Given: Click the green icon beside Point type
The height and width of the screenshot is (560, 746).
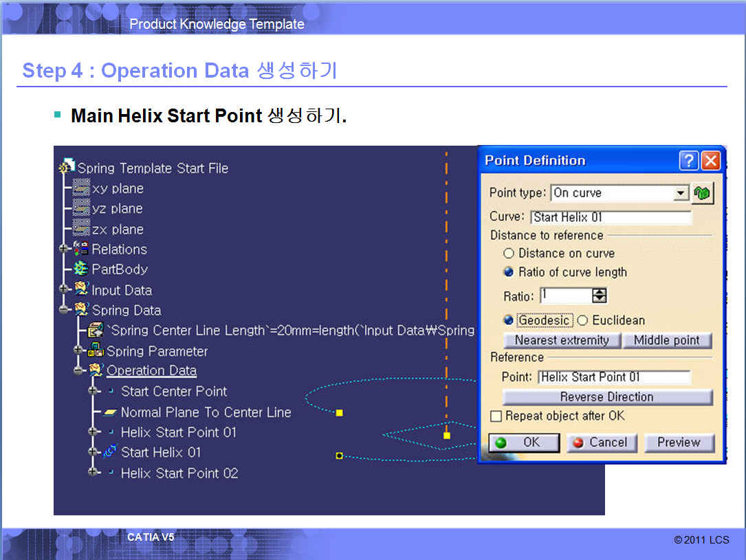Looking at the screenshot, I should [702, 193].
